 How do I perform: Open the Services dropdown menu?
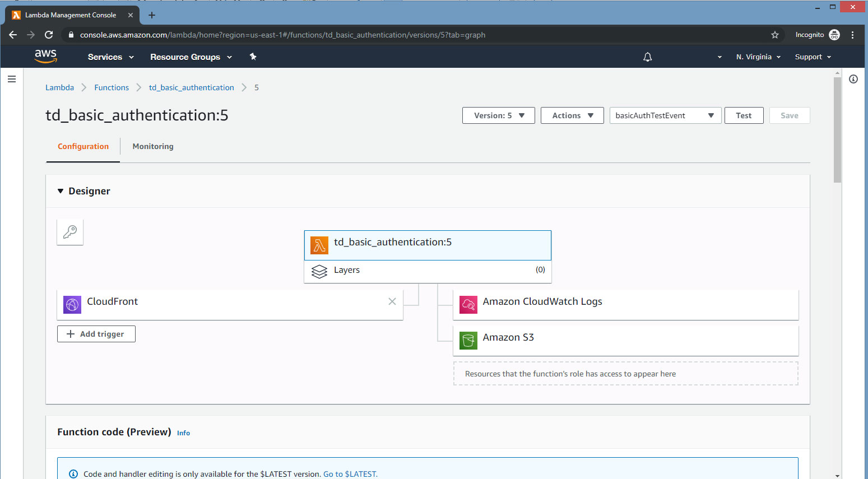(x=111, y=57)
